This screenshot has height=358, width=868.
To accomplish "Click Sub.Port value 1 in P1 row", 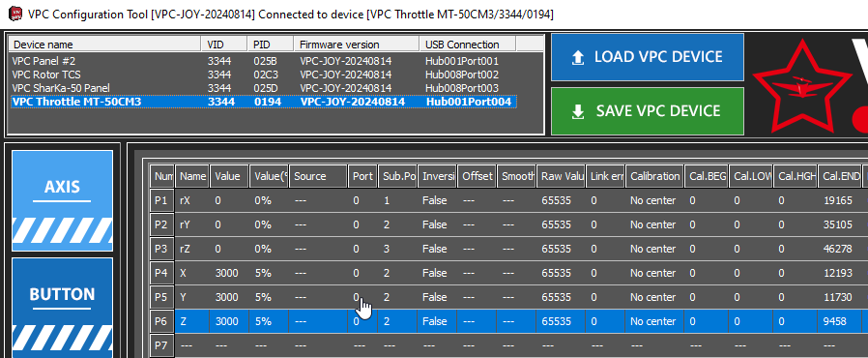I will (x=397, y=200).
